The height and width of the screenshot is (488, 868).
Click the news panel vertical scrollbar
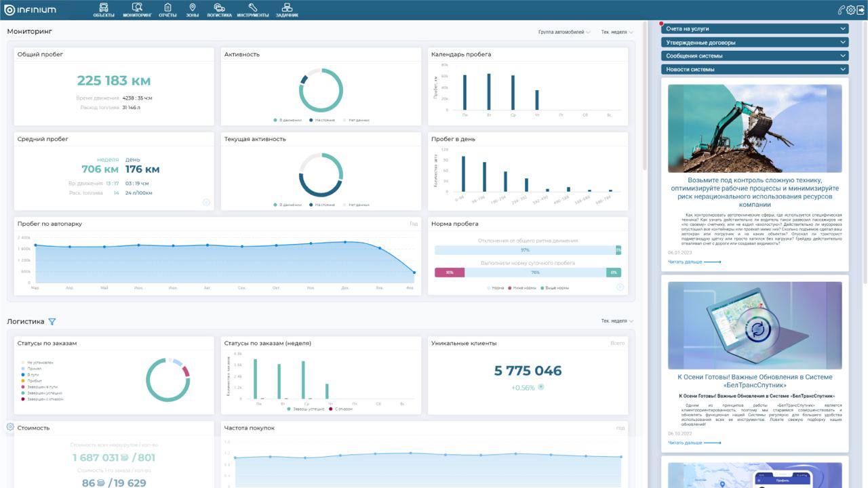[x=865, y=152]
